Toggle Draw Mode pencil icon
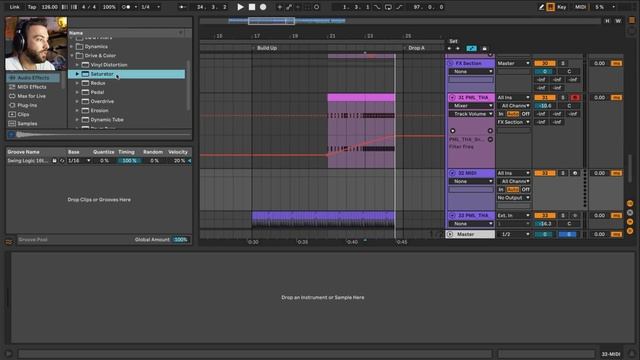 (541, 7)
